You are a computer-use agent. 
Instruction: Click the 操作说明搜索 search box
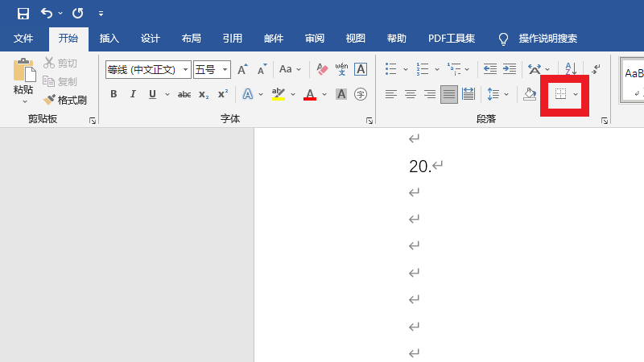[547, 38]
